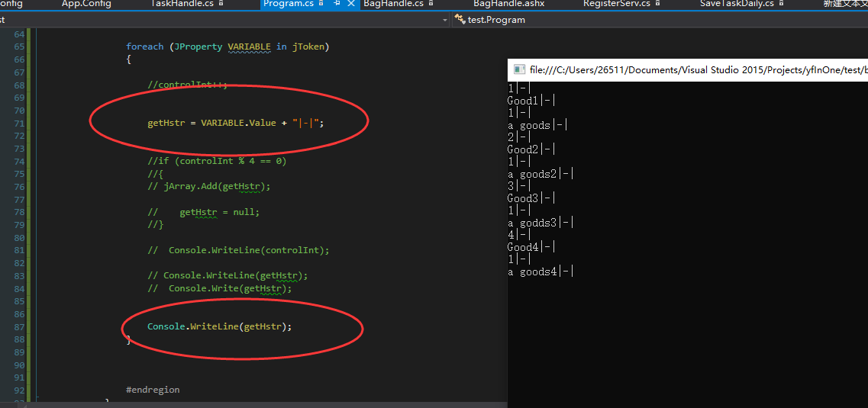868x408 pixels.
Task: Click the commented Console.Write(getHstr); line
Action: tap(219, 288)
